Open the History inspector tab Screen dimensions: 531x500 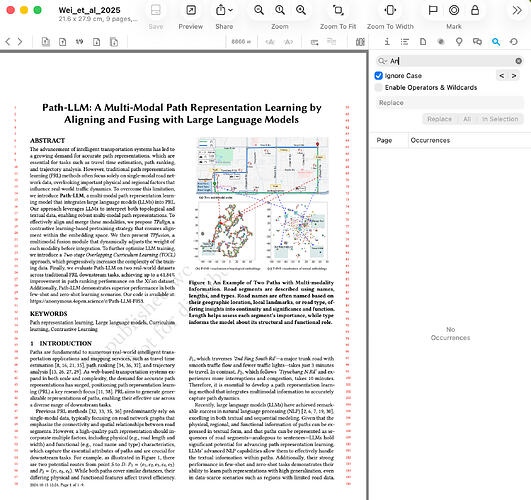pyautogui.click(x=514, y=42)
